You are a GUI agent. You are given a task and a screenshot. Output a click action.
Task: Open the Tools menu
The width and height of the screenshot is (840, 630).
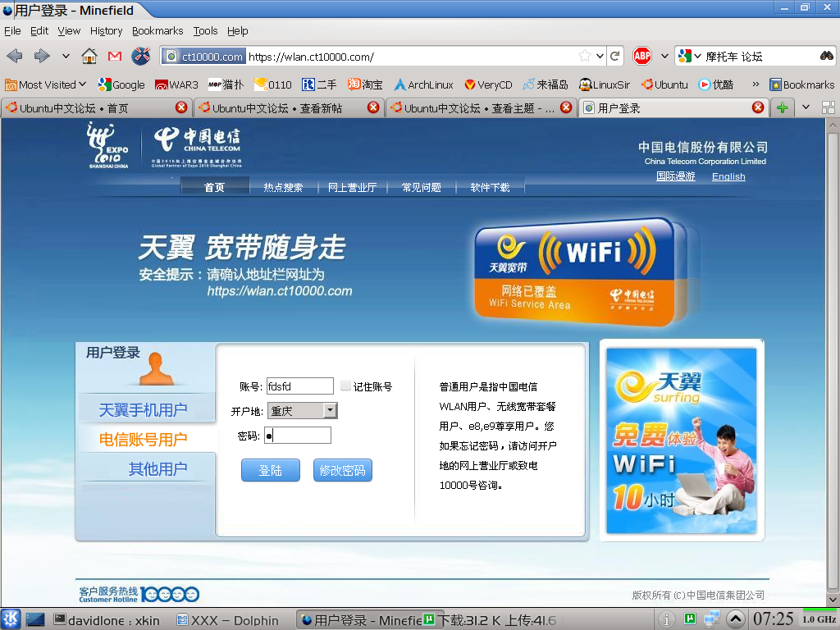205,31
